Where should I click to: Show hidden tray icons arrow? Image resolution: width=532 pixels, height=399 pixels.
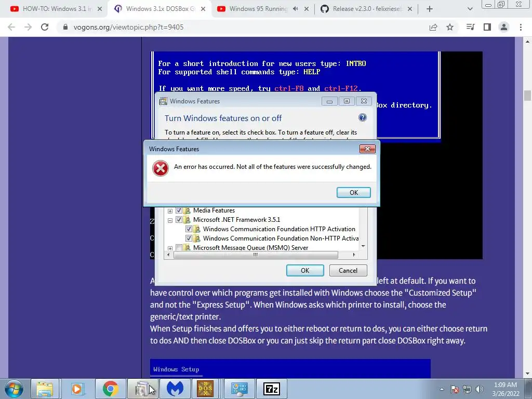[x=442, y=389]
